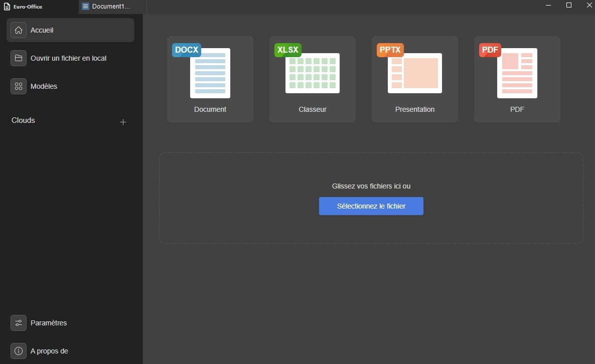Open the Modèles section
Image resolution: width=595 pixels, height=364 pixels.
tap(71, 86)
